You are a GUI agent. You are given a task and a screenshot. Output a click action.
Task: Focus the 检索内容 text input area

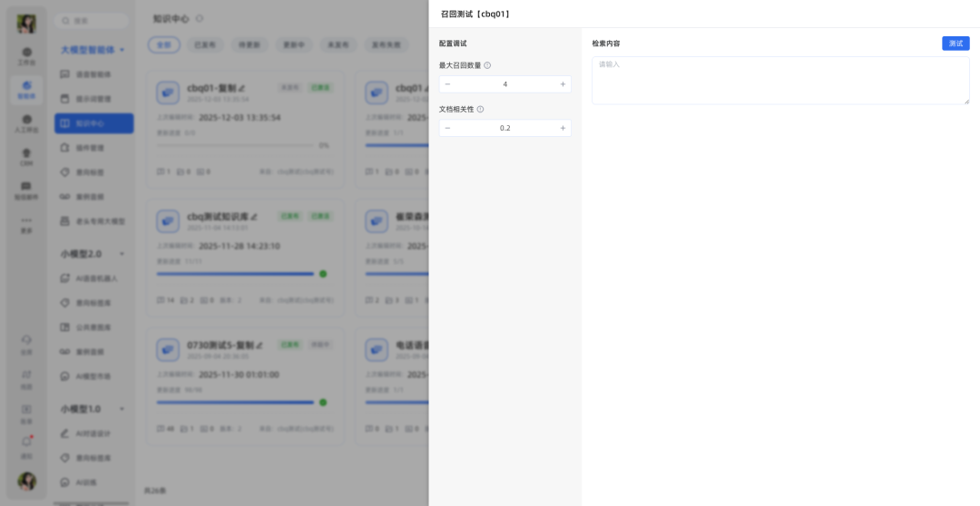point(779,80)
